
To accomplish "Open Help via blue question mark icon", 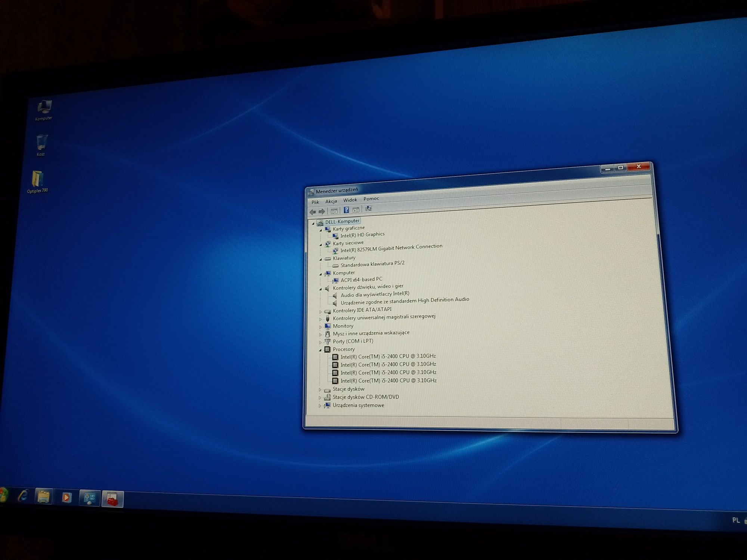I will pos(346,210).
